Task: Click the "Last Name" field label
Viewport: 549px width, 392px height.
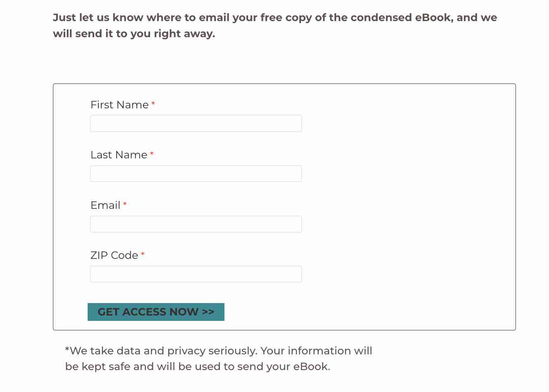Action: pyautogui.click(x=119, y=155)
